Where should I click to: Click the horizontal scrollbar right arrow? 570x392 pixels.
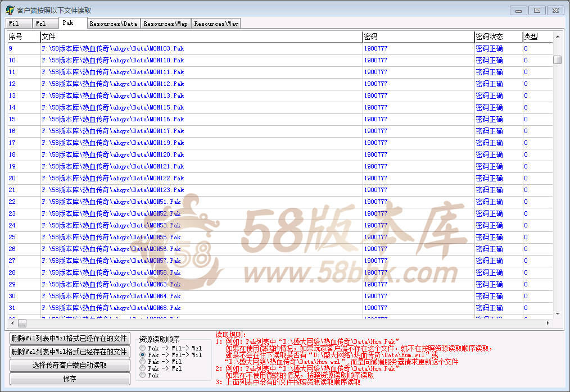(x=548, y=323)
